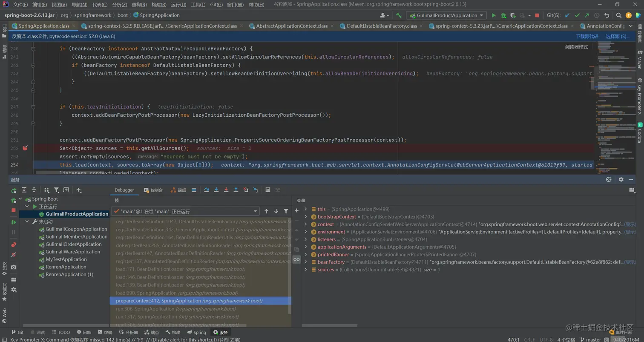
Task: Open Evaluate Expression calculator icon
Action: click(268, 190)
